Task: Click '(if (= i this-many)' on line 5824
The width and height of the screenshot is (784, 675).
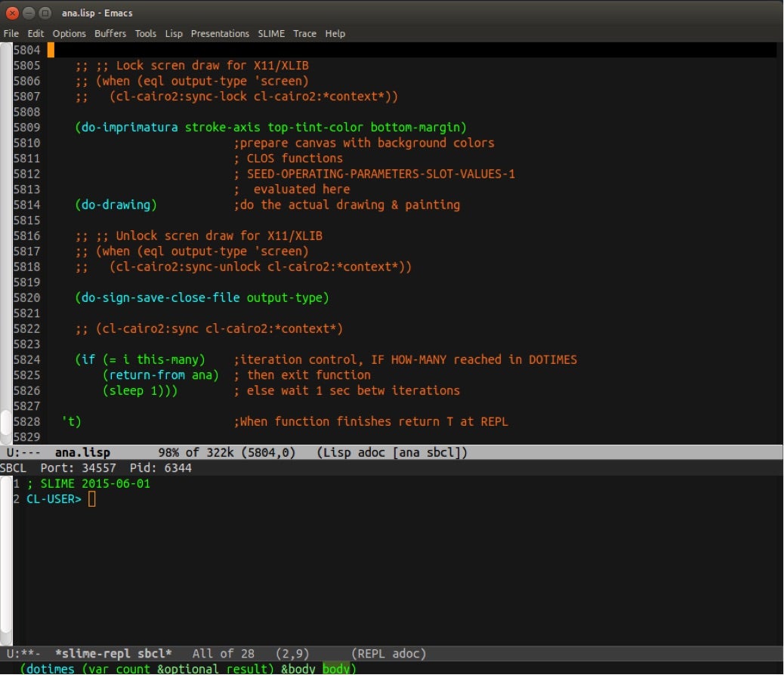Action: (140, 359)
